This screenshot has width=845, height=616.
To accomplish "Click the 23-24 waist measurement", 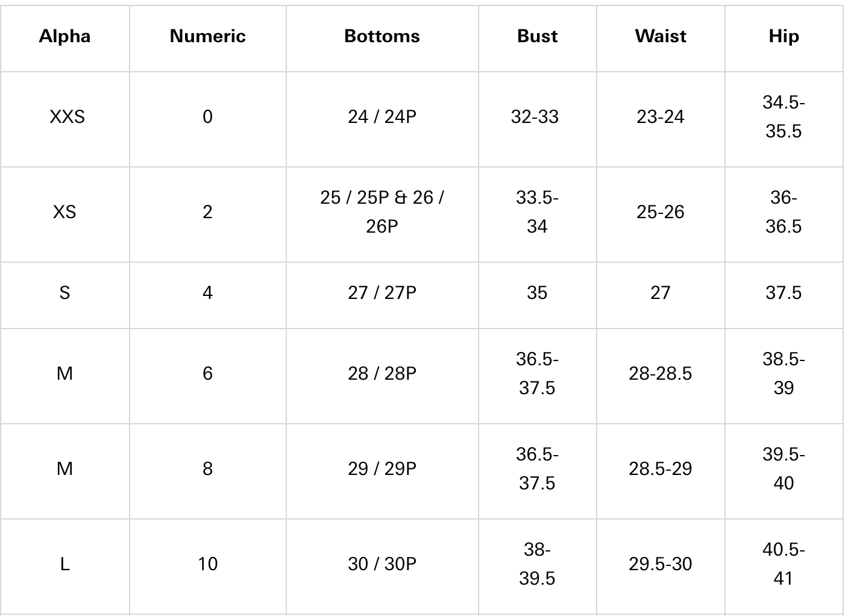I will tap(660, 116).
